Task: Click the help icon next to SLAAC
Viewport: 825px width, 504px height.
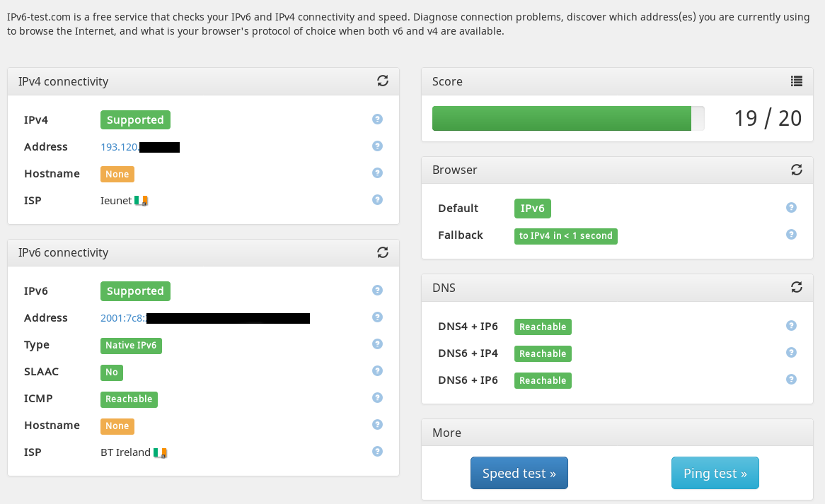Action: click(x=377, y=370)
